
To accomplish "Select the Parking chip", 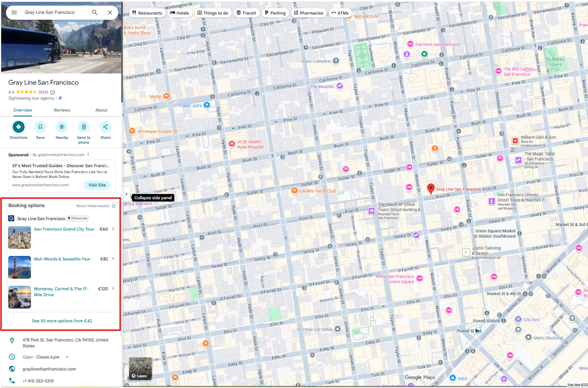I will 275,13.
